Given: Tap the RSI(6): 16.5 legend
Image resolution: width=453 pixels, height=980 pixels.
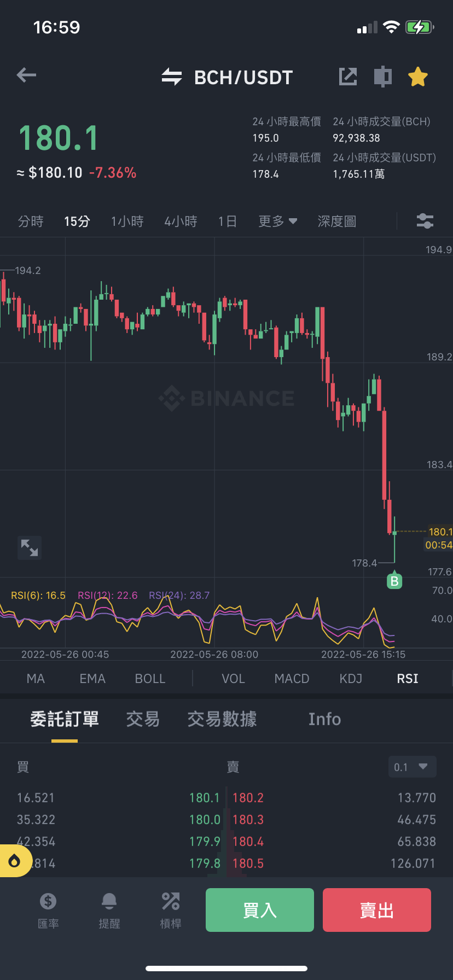Looking at the screenshot, I should [x=38, y=596].
